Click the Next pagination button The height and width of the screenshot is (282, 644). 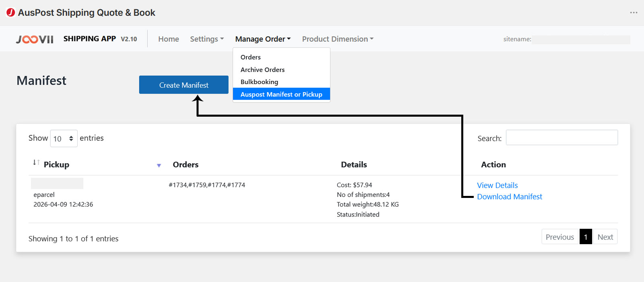(605, 237)
